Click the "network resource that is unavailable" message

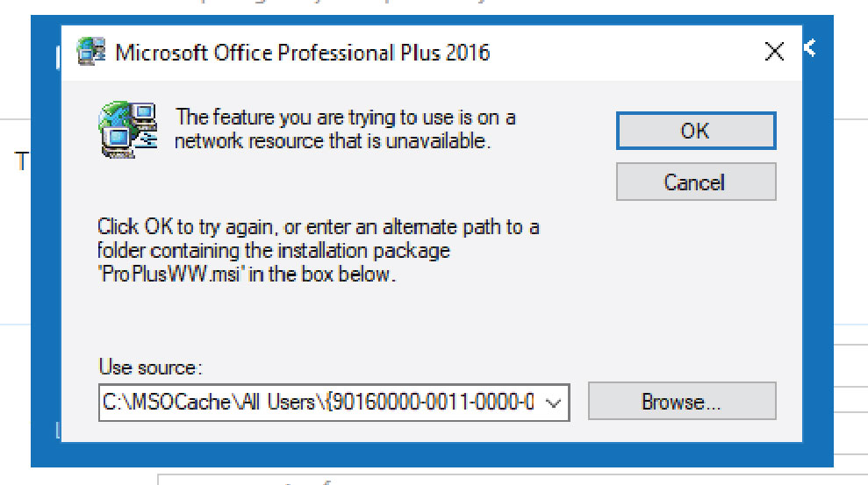[332, 140]
